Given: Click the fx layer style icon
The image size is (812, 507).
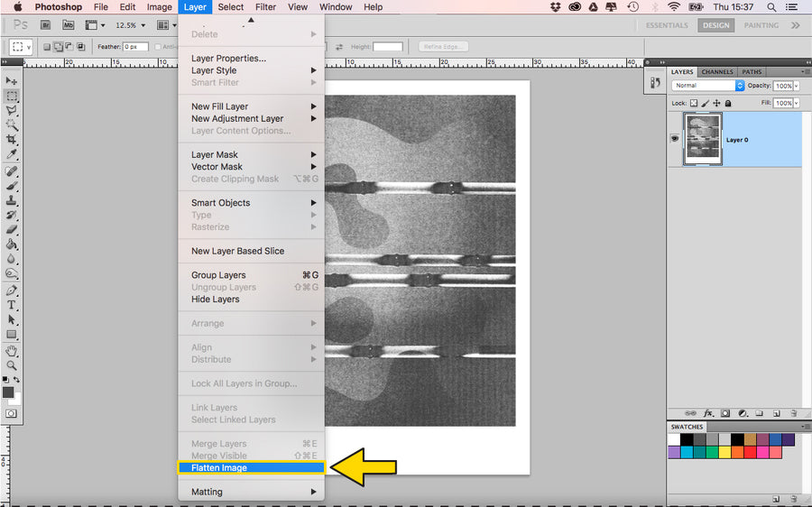Looking at the screenshot, I should click(x=709, y=413).
